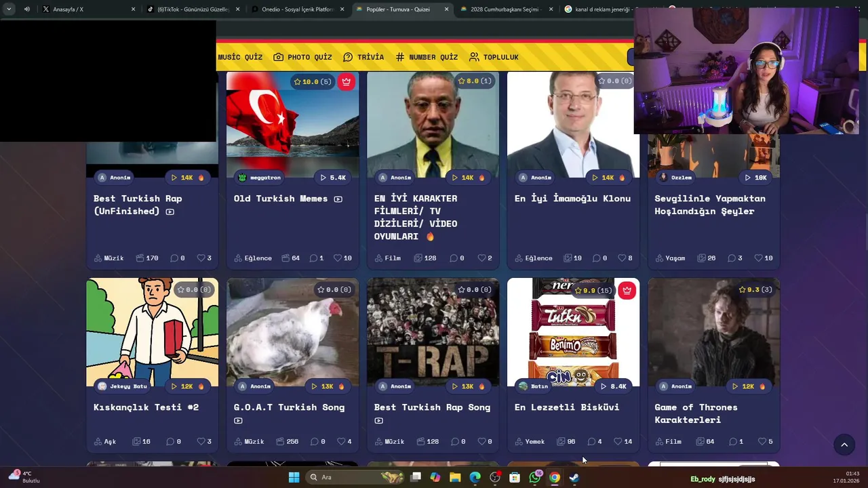Click play count 8.4K on En Lezzetli Bisküvi
The width and height of the screenshot is (868, 488).
click(x=614, y=386)
